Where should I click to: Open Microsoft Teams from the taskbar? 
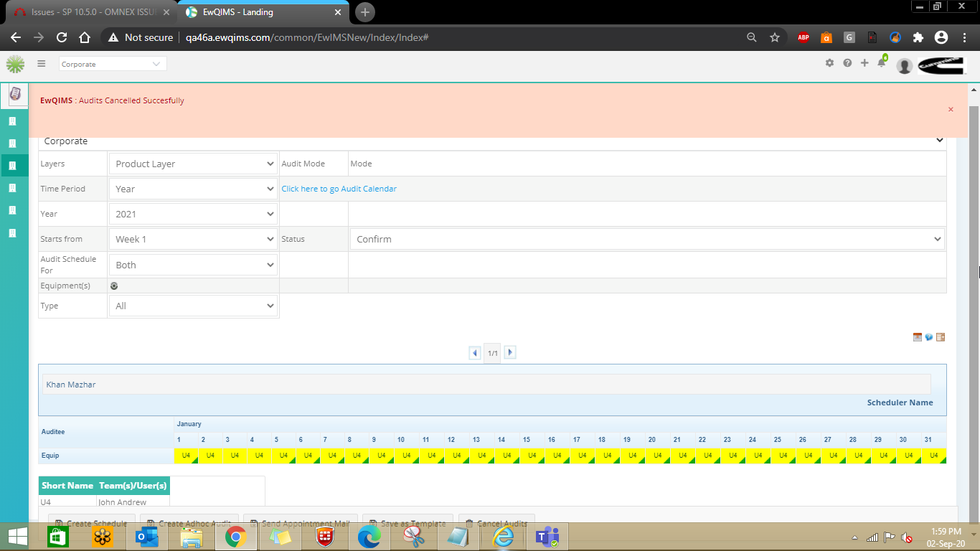coord(548,537)
